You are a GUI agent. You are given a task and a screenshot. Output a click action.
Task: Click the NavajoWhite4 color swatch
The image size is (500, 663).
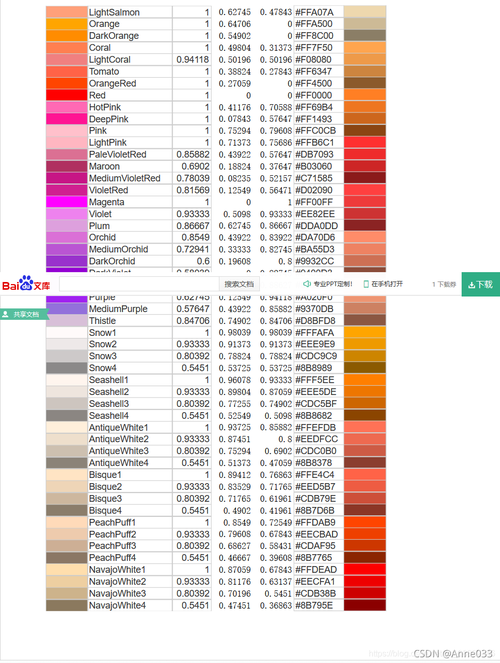pos(67,605)
